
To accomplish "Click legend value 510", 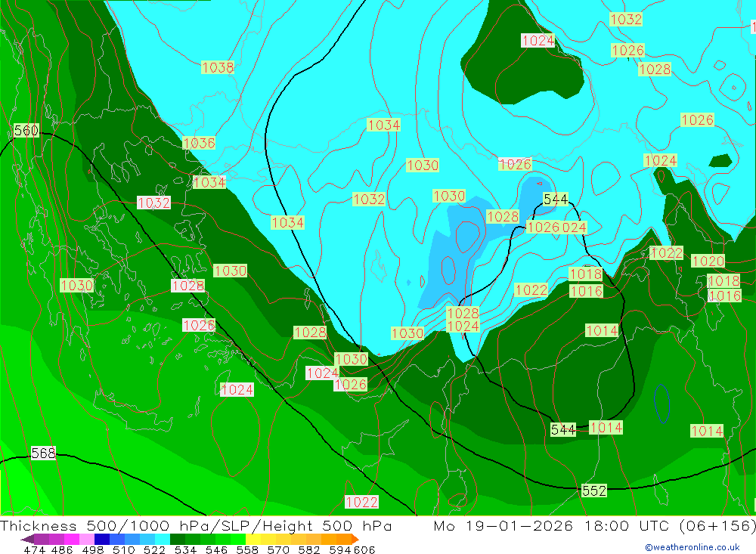I will tap(124, 550).
